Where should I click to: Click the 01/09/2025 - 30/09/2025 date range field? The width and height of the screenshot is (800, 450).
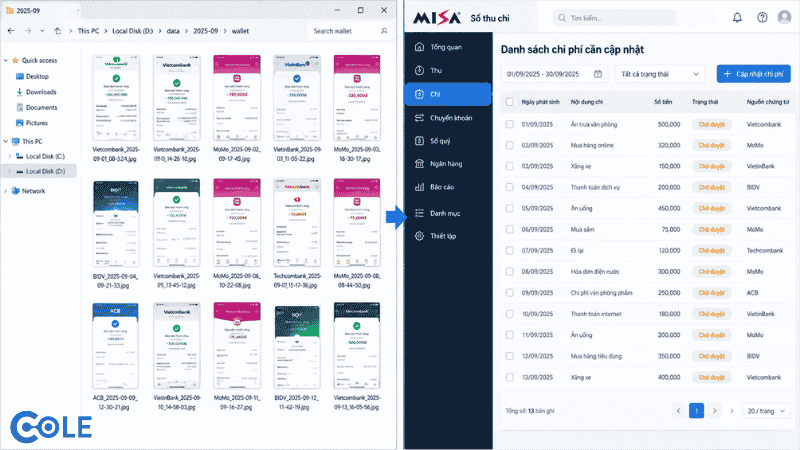pyautogui.click(x=555, y=74)
